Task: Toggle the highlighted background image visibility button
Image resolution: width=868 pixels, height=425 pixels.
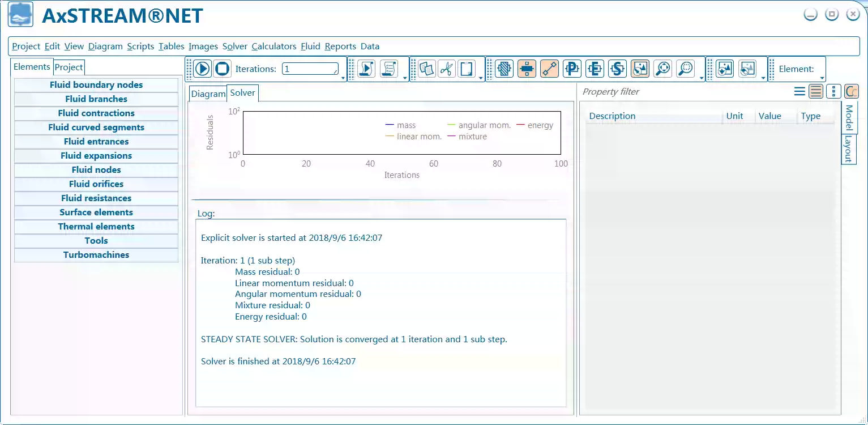Action: point(640,69)
